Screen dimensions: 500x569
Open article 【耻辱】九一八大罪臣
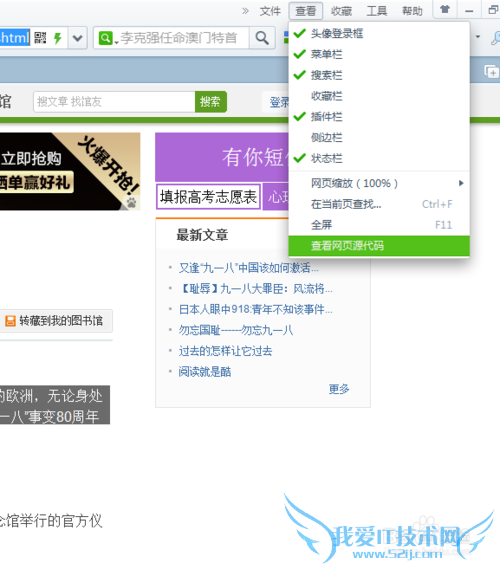coord(256,289)
